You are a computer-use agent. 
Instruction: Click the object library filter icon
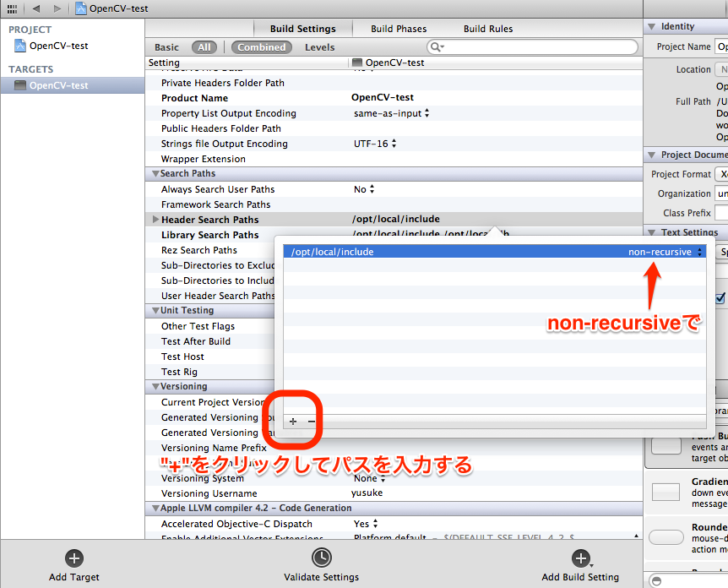tap(656, 580)
